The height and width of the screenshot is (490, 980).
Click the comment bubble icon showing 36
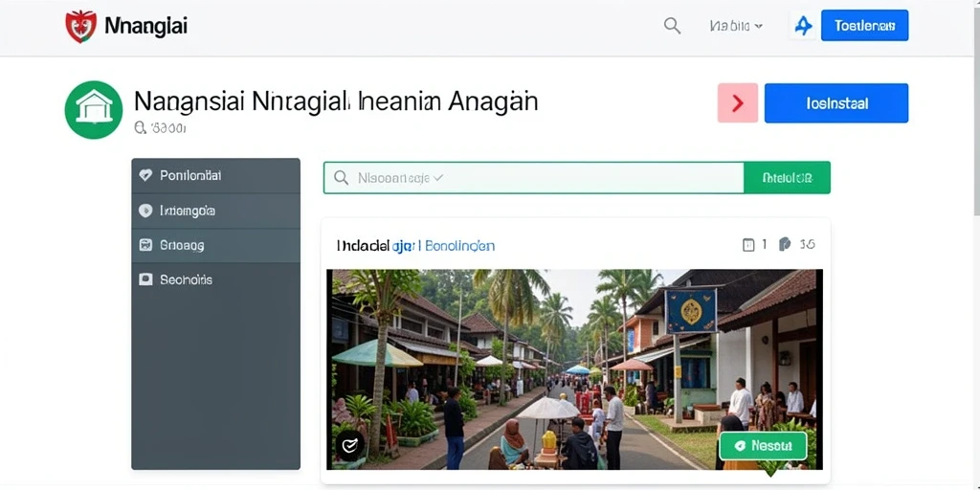(x=785, y=244)
